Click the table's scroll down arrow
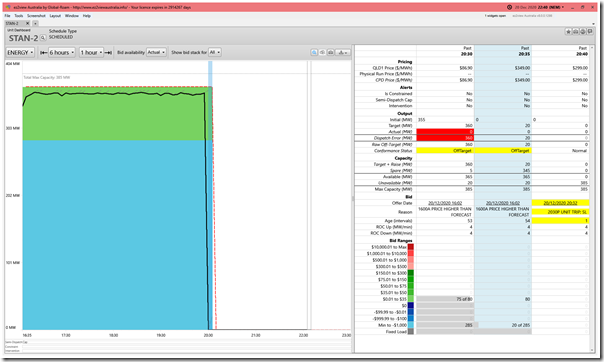Image resolution: width=604 pixels, height=362 pixels. click(592, 350)
